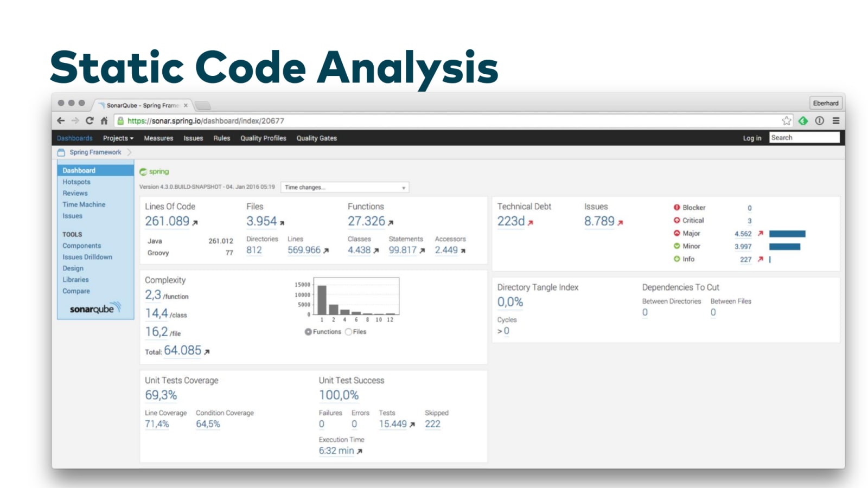Click the Classes value 4.438
868x488 pixels.
(x=359, y=250)
